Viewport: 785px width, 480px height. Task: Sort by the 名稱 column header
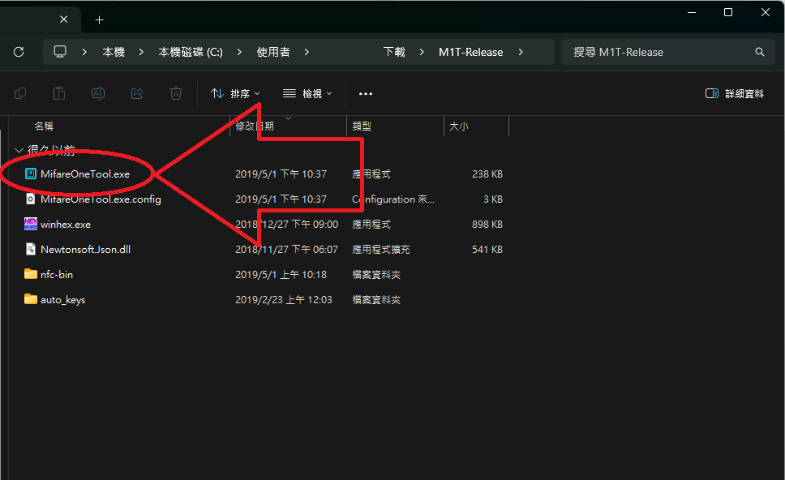pyautogui.click(x=44, y=126)
